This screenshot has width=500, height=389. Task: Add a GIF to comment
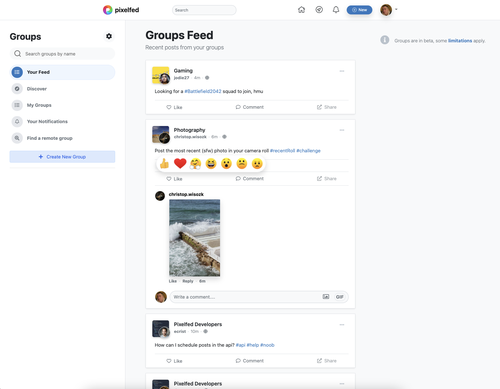point(340,297)
